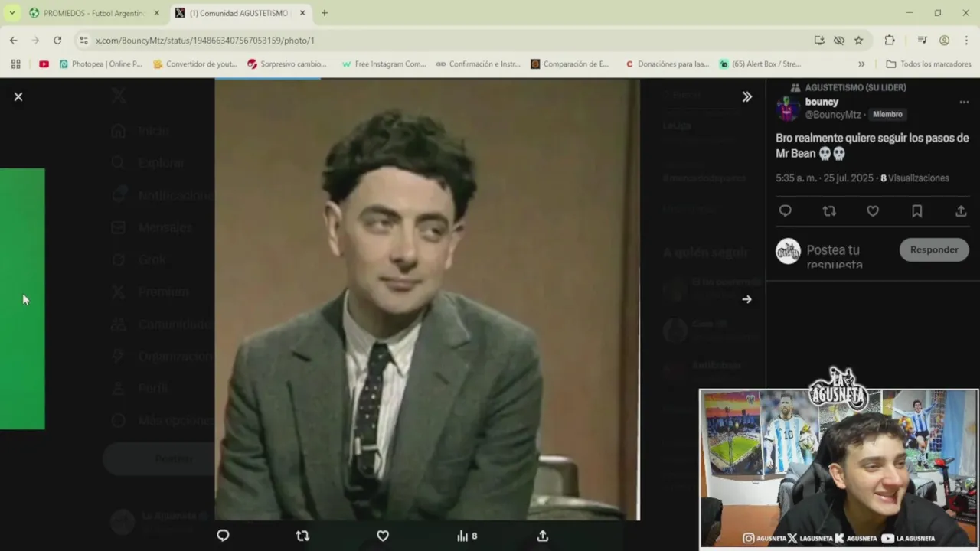Close the photo viewer with the X
The height and width of the screenshot is (551, 980).
coord(18,96)
